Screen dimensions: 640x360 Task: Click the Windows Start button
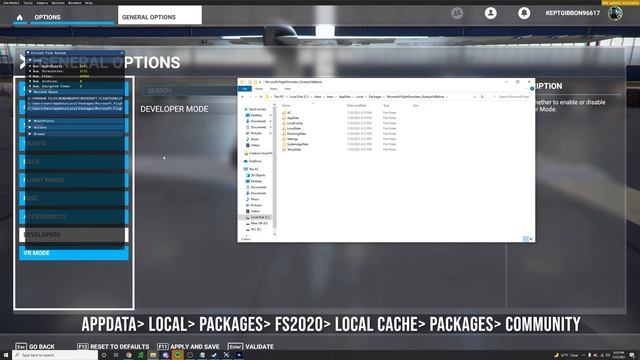[x=6, y=355]
